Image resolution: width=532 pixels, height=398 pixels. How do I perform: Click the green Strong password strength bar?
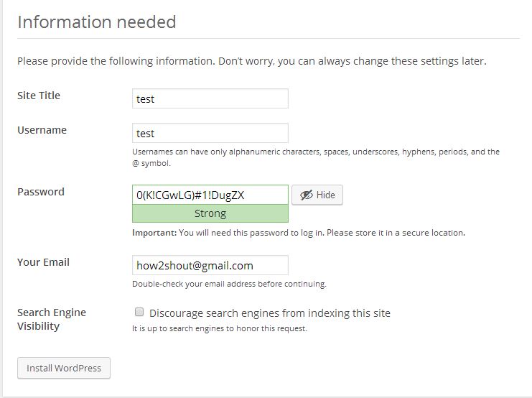click(x=210, y=213)
